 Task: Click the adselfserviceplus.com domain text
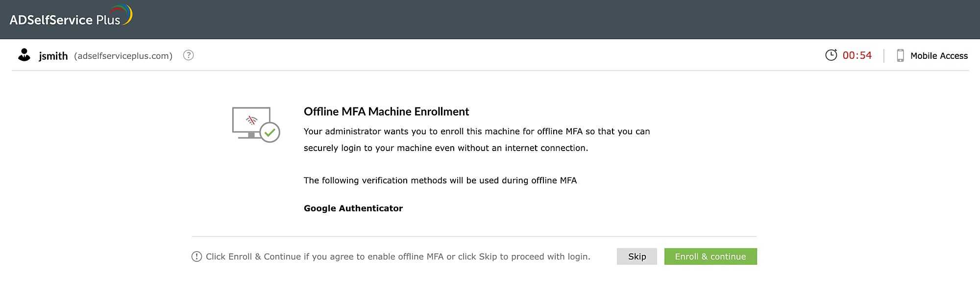(123, 56)
